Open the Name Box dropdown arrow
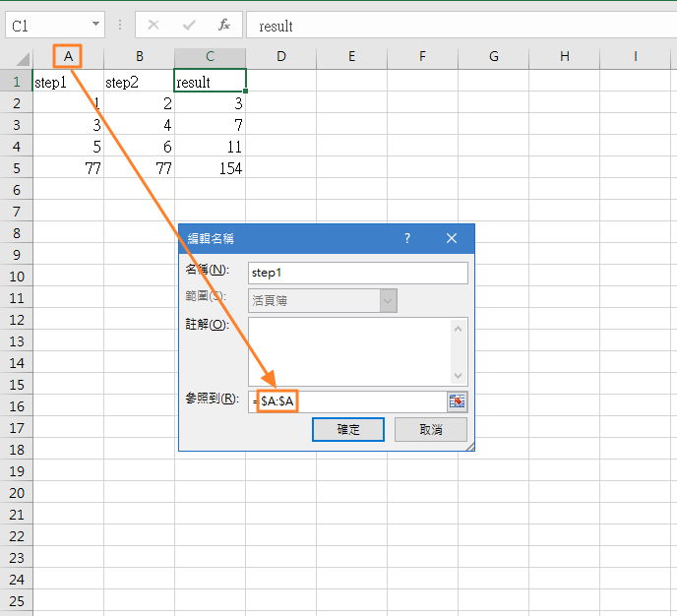This screenshot has width=677, height=616. [95, 25]
